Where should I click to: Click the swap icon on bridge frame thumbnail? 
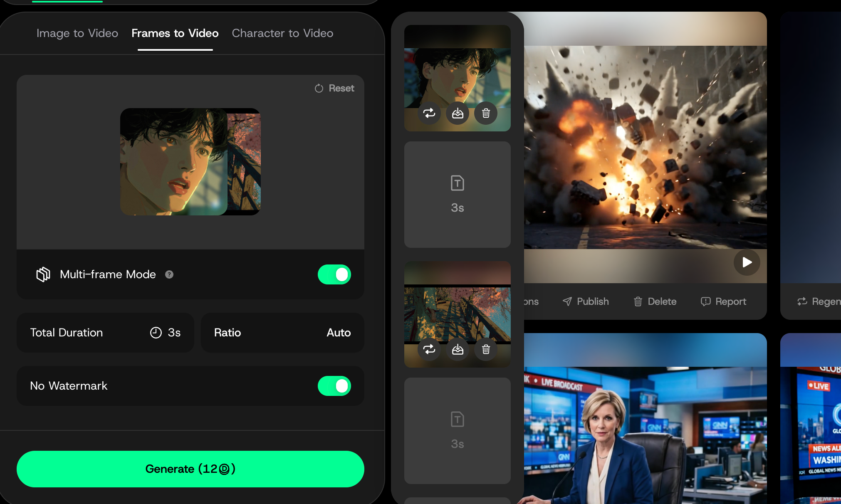click(429, 349)
